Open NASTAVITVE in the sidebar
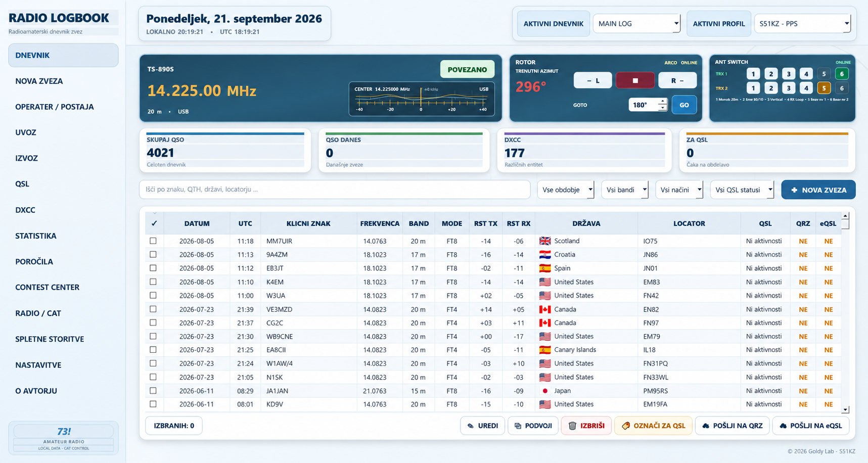Image resolution: width=868 pixels, height=463 pixels. pos(63,365)
